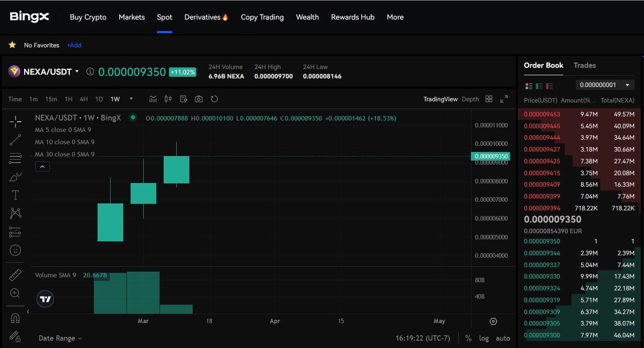Toggle the magnet snap mode
The width and height of the screenshot is (644, 348).
coord(16,318)
